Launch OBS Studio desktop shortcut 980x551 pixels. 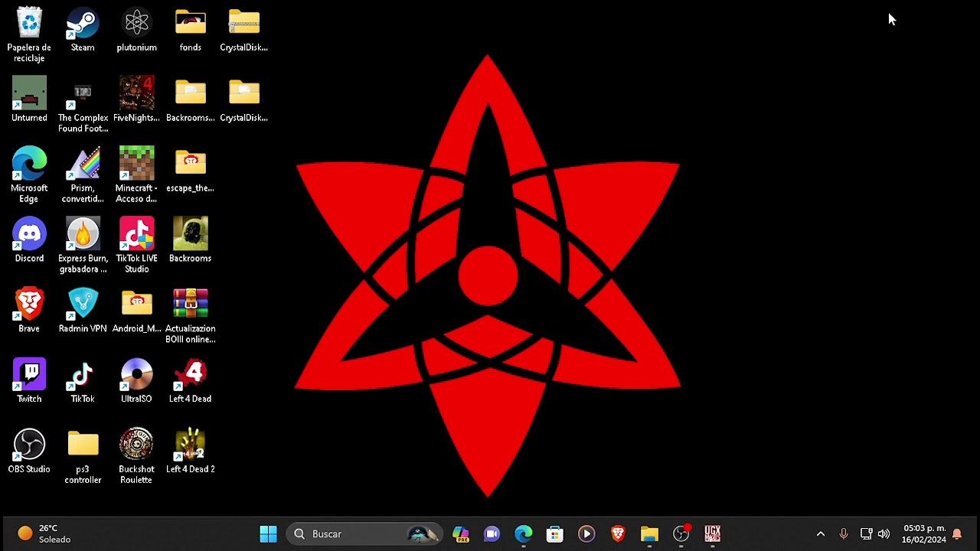29,445
